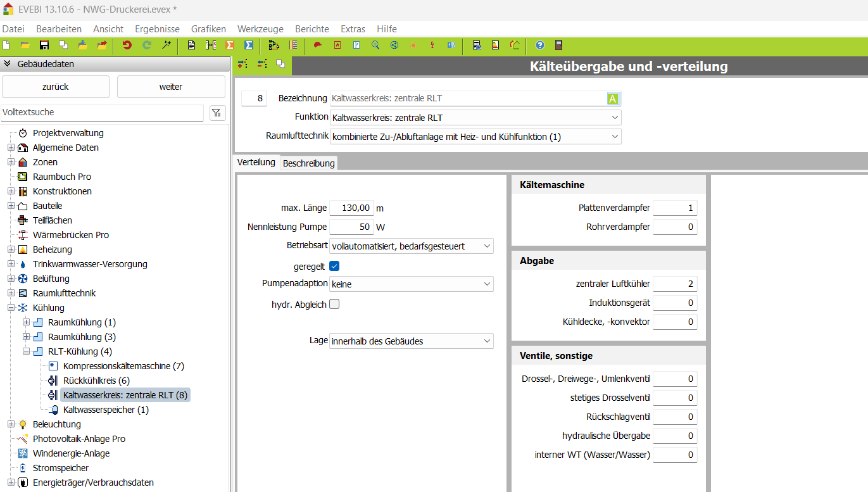Open the Berichte menu
The width and height of the screenshot is (868, 492).
[311, 29]
